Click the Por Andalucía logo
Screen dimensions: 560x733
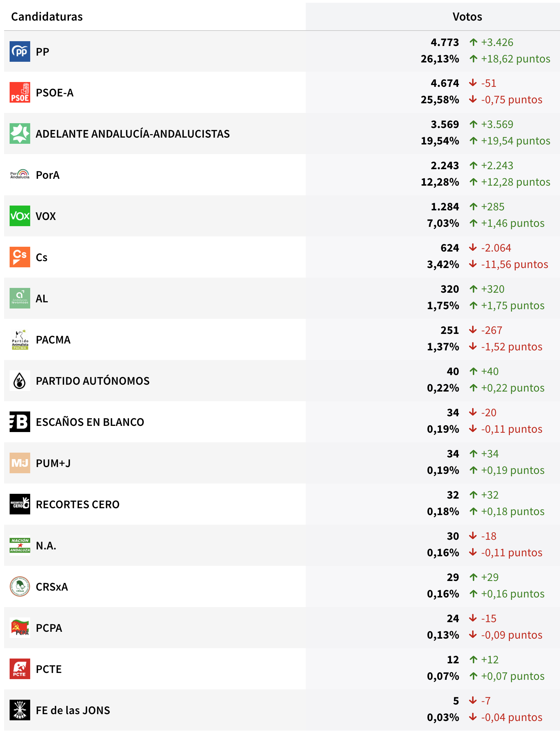(x=20, y=175)
